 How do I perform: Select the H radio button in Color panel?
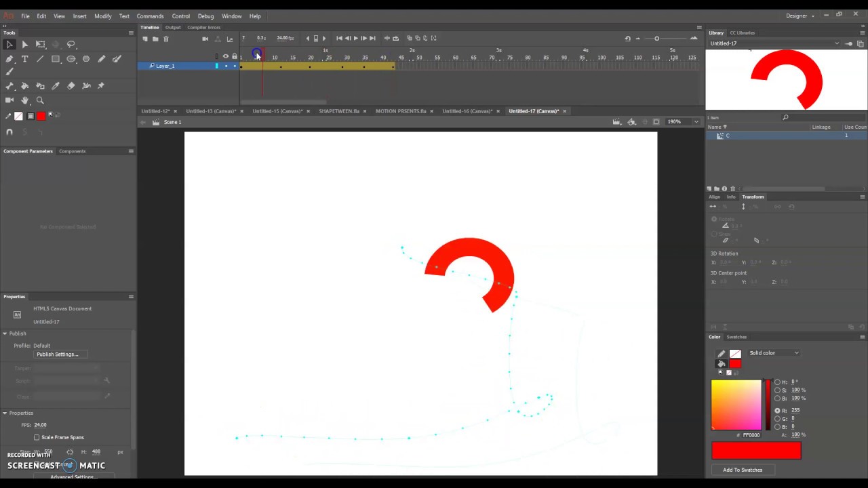coord(777,382)
